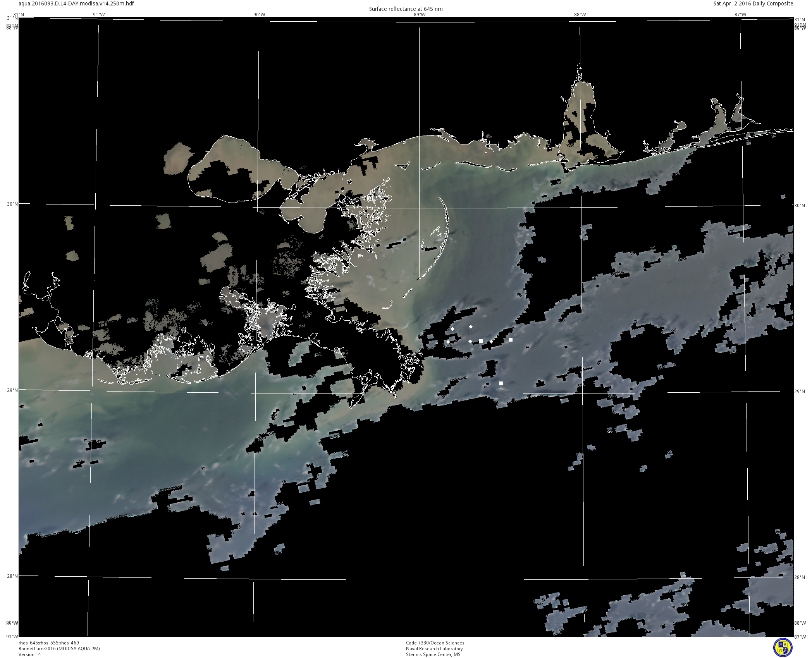Image resolution: width=812 pixels, height=658 pixels.
Task: Click 'Sat Apr 2 2016 Daily Composite' label
Action: [x=753, y=3]
